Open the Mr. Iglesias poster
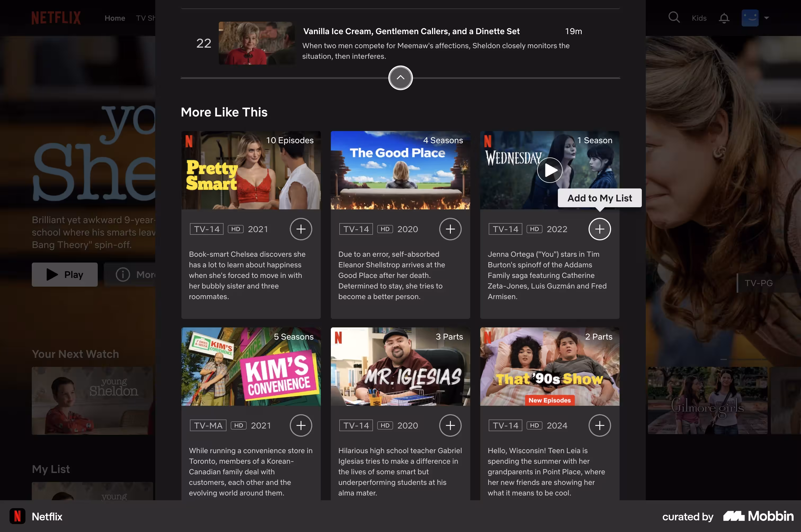Image resolution: width=801 pixels, height=532 pixels. point(400,366)
